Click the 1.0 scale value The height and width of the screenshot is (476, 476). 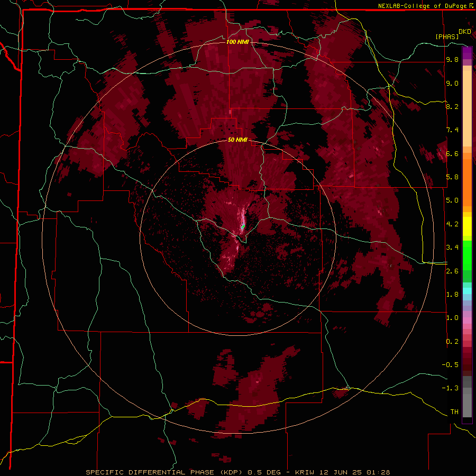(x=452, y=318)
